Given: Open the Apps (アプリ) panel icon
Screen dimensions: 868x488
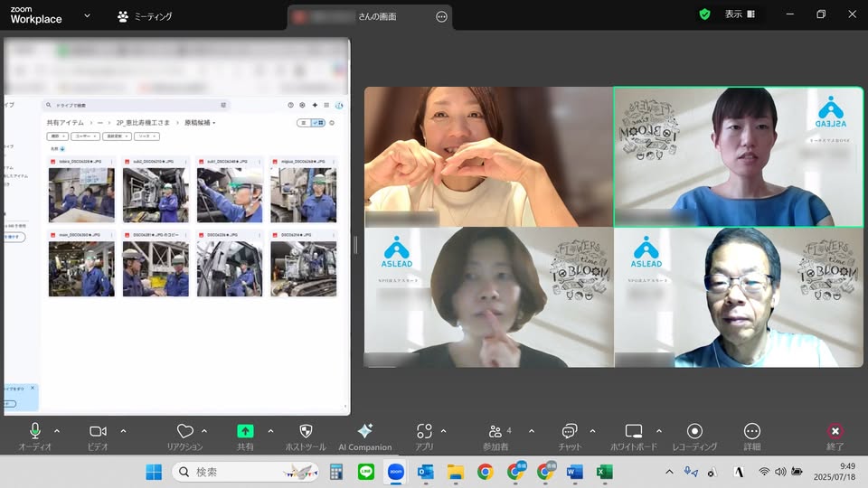Looking at the screenshot, I should point(424,432).
